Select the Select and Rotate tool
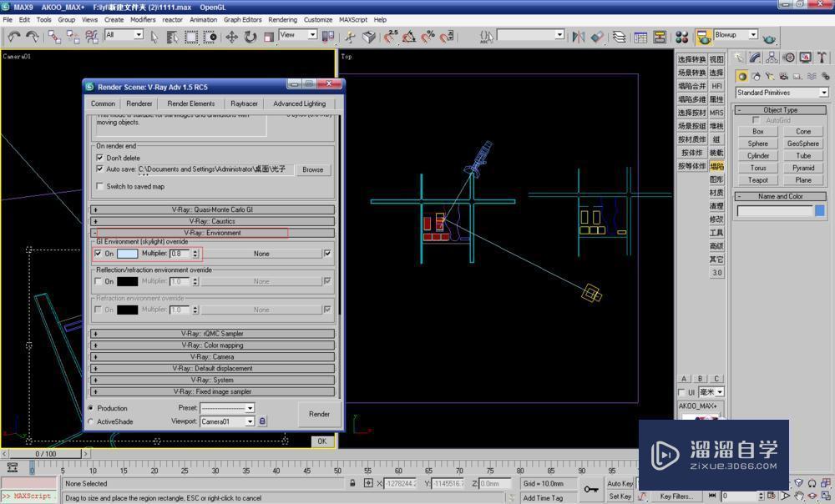This screenshot has width=835, height=504. pyautogui.click(x=249, y=36)
